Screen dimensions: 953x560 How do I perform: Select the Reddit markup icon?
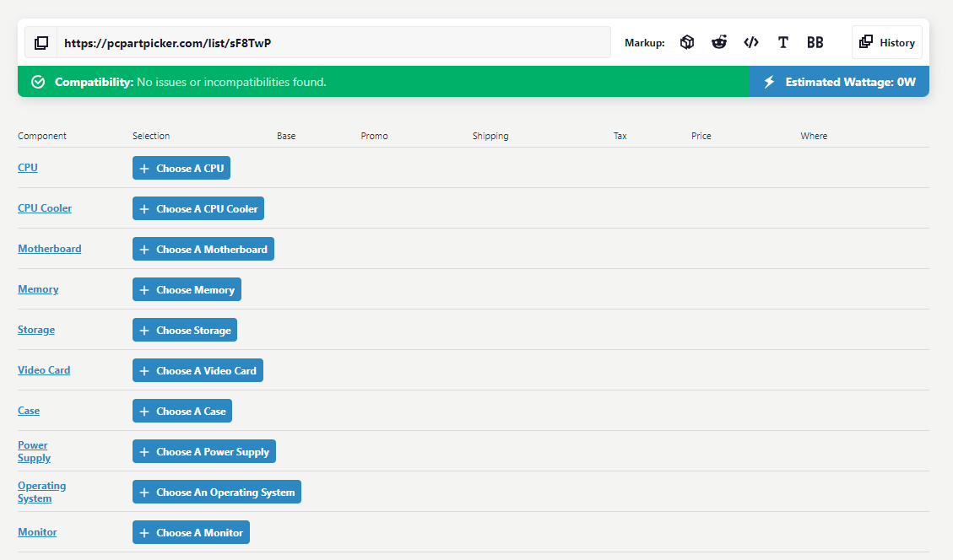click(719, 42)
